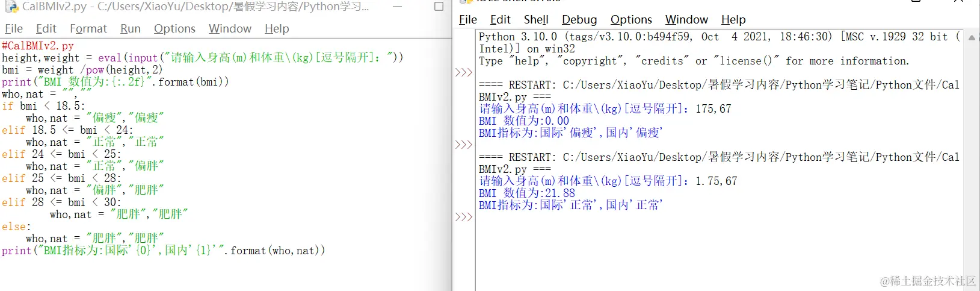The image size is (980, 291).
Task: Open the Window menu in the editor window
Action: click(230, 28)
